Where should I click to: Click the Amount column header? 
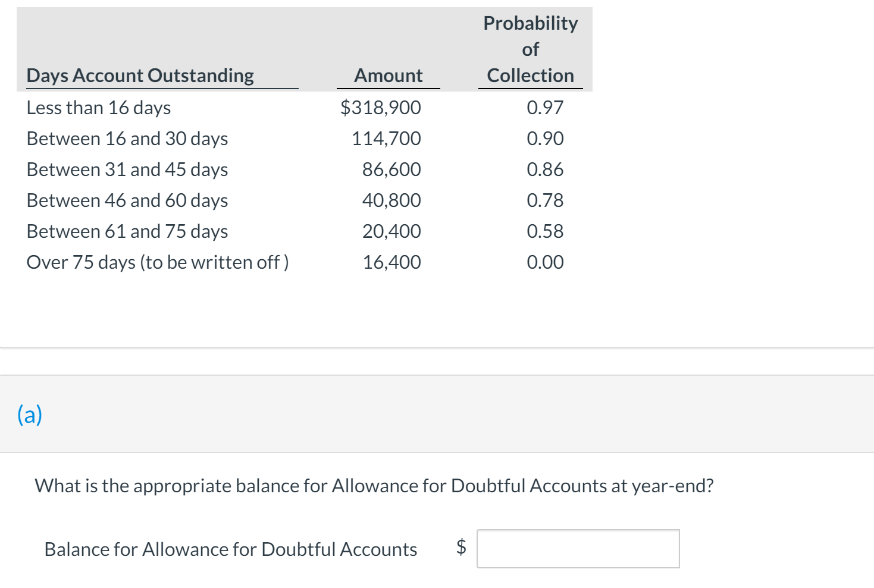click(388, 75)
